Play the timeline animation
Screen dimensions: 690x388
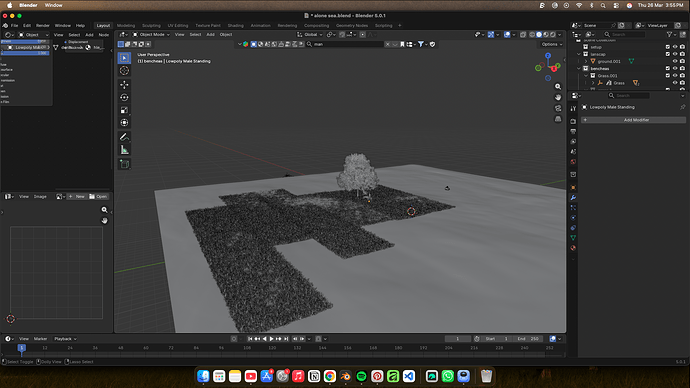click(272, 339)
